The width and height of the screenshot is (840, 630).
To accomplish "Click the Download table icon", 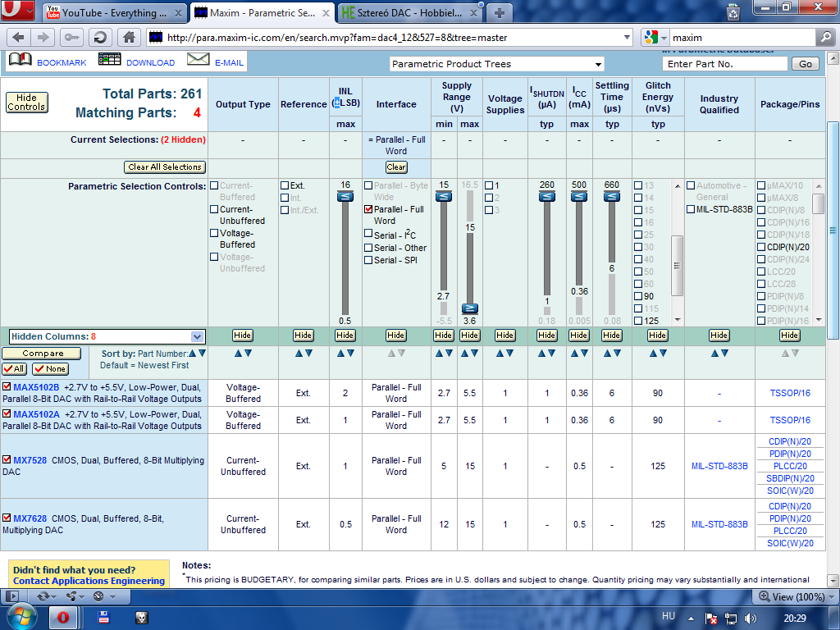I will click(109, 59).
